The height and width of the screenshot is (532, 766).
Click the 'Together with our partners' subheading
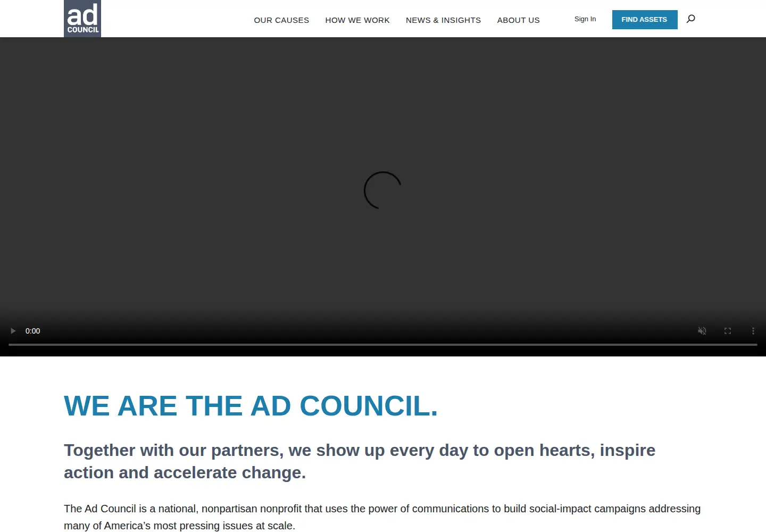(360, 461)
